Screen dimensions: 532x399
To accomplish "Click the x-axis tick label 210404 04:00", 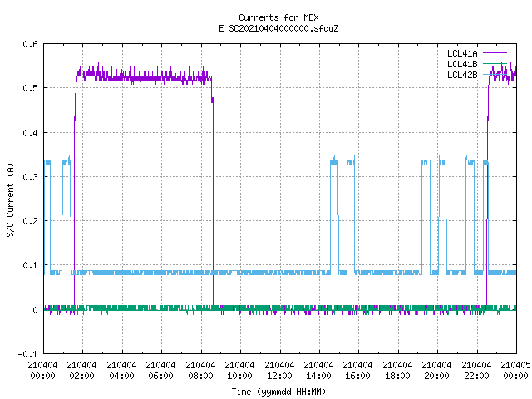I will (121, 370).
